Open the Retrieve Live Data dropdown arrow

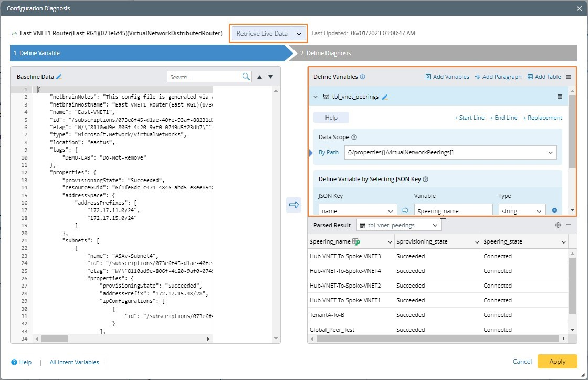pos(299,34)
